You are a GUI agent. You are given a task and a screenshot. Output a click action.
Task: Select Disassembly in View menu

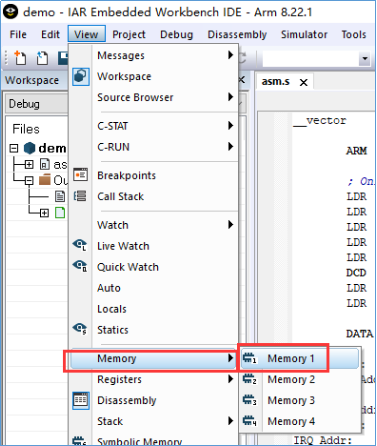point(126,400)
